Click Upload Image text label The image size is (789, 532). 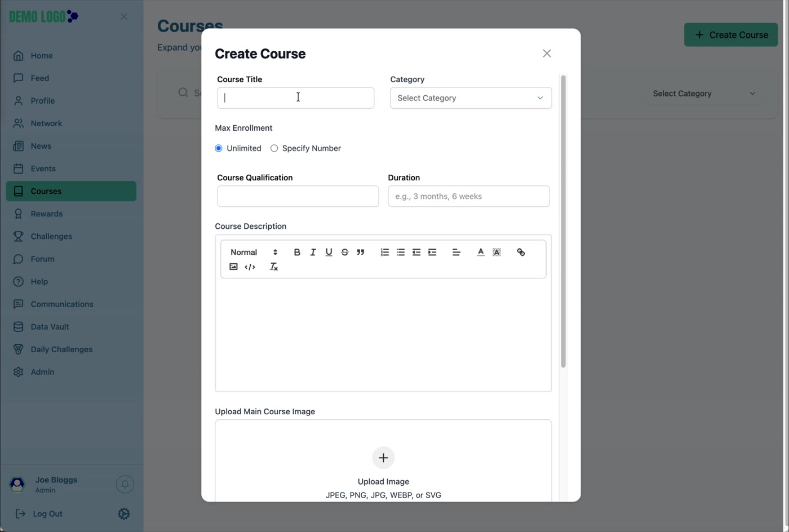383,481
